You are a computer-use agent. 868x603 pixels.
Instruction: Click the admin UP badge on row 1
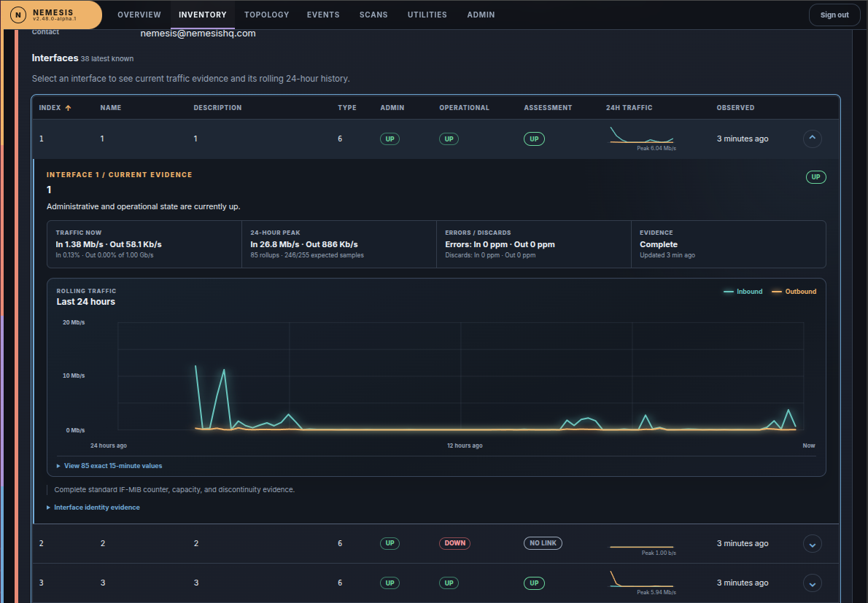390,139
